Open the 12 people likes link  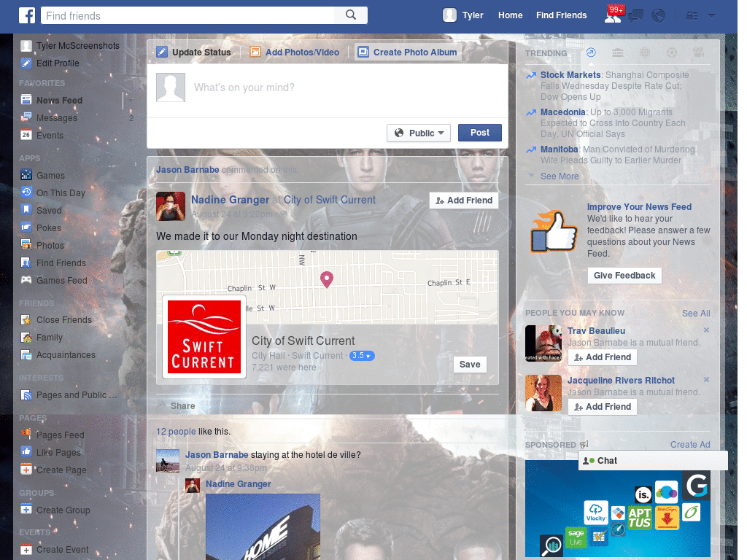tap(176, 432)
